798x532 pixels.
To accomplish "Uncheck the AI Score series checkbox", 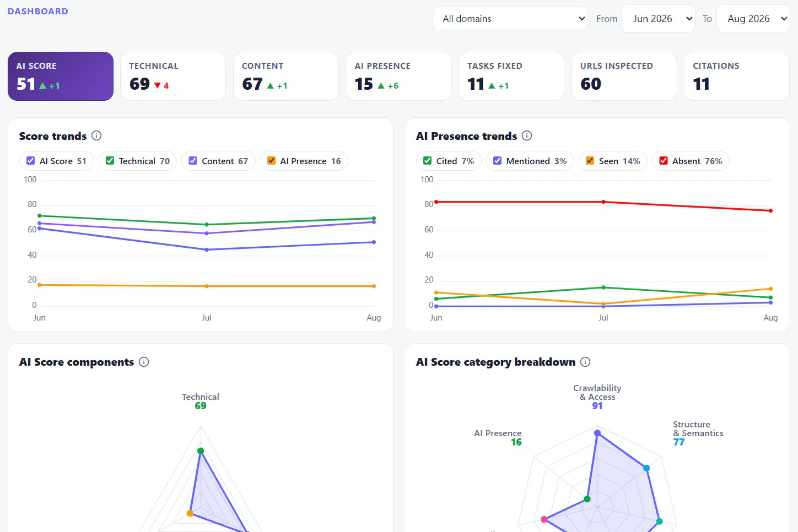I will click(31, 161).
